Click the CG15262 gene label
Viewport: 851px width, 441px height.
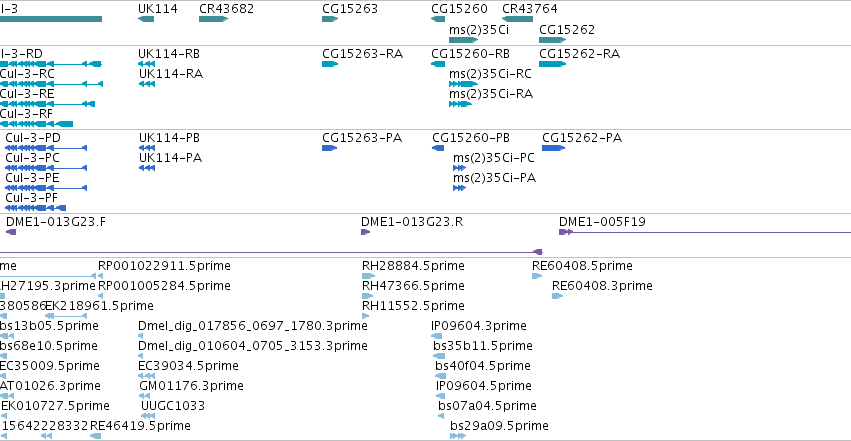click(567, 29)
